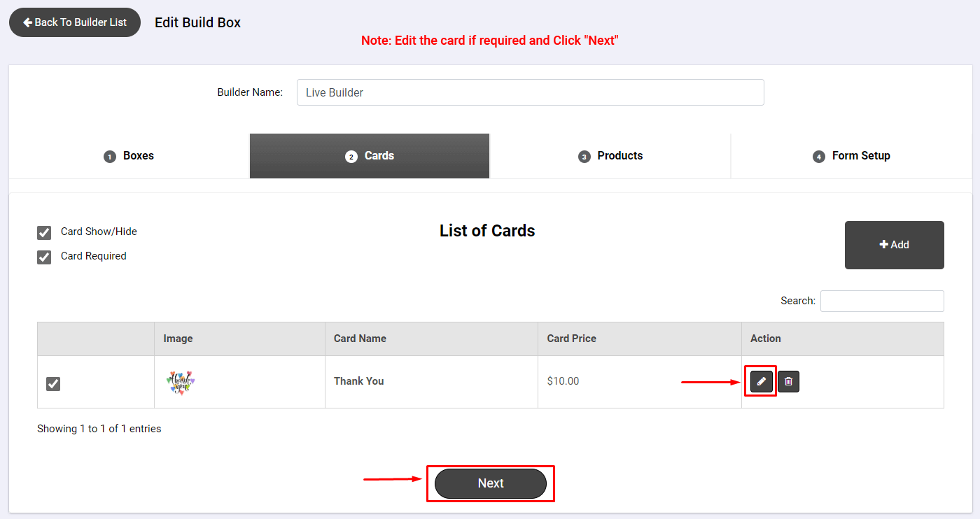The image size is (980, 519).
Task: Focus the Search input field
Action: point(882,301)
